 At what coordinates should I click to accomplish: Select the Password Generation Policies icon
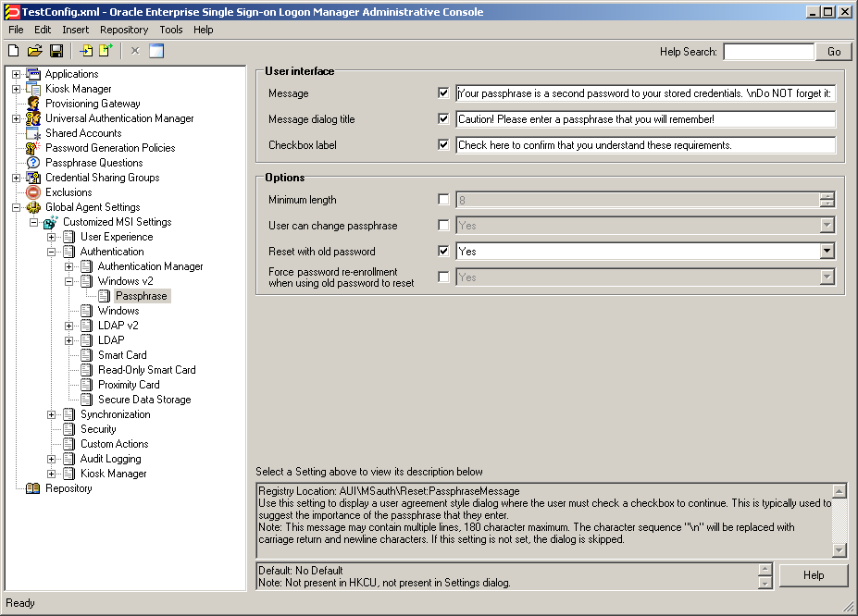32,148
